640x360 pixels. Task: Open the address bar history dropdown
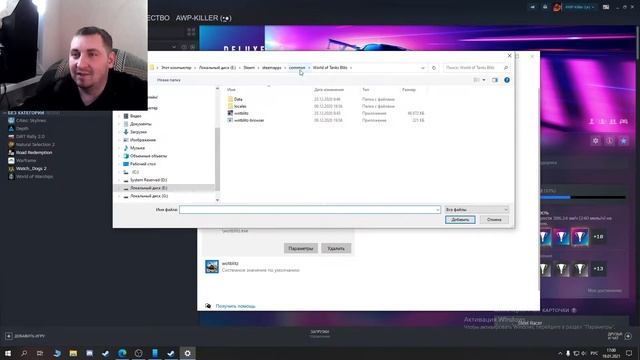(422, 68)
